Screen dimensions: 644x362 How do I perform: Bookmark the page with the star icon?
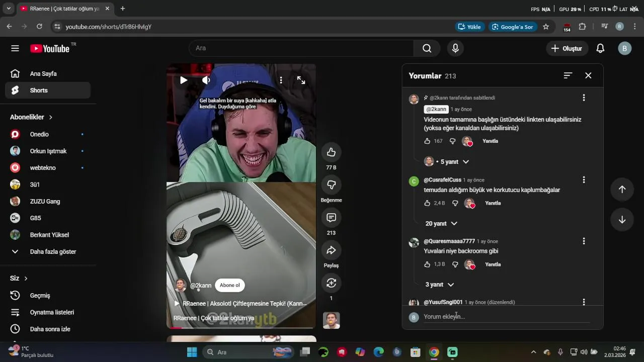point(546,27)
